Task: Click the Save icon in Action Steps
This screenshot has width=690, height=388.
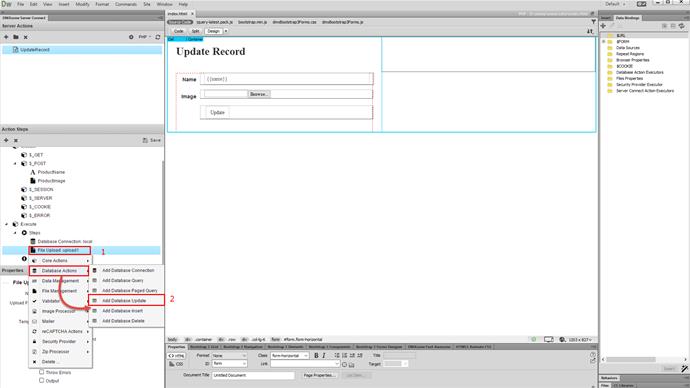Action: point(151,140)
